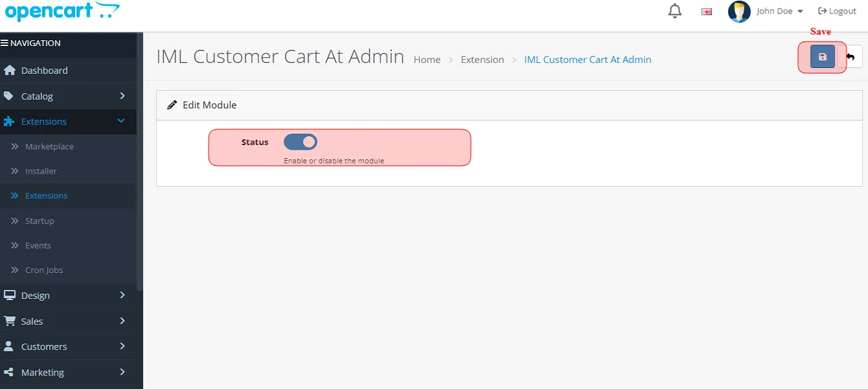
Task: Select the highlighted Extensions submenu item
Action: click(x=68, y=196)
